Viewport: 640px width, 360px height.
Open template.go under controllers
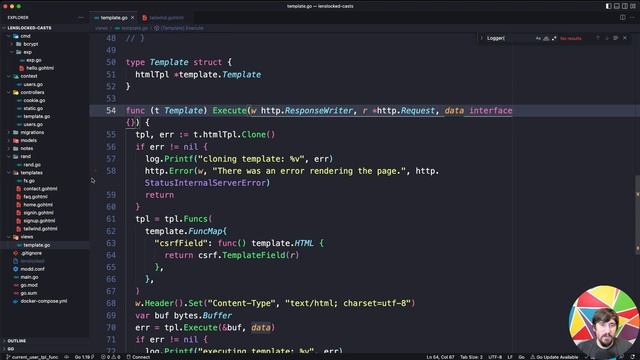[x=37, y=116]
